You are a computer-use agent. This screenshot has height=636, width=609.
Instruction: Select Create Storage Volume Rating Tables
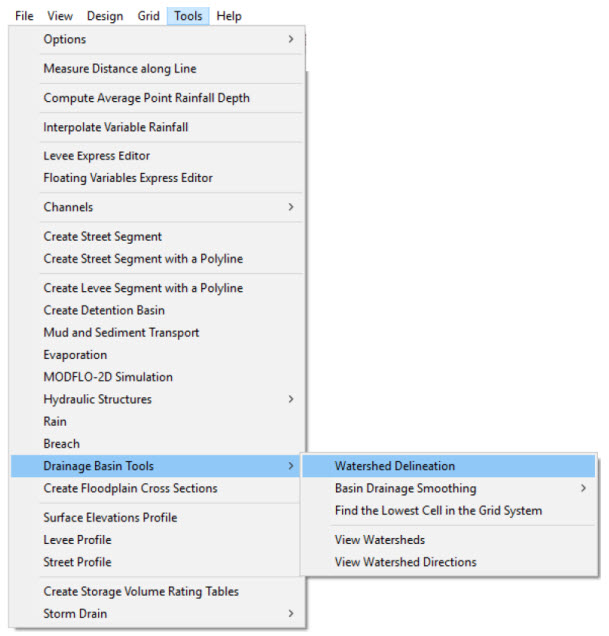(x=141, y=591)
